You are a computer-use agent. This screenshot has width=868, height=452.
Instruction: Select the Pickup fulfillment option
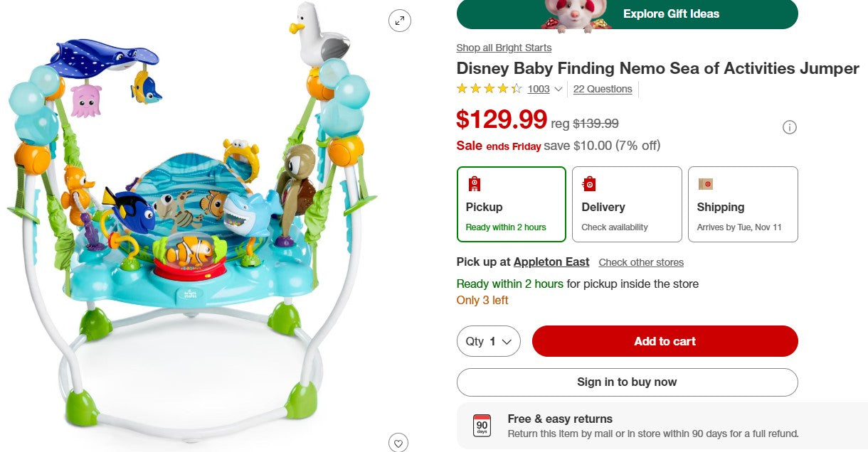[x=512, y=205]
